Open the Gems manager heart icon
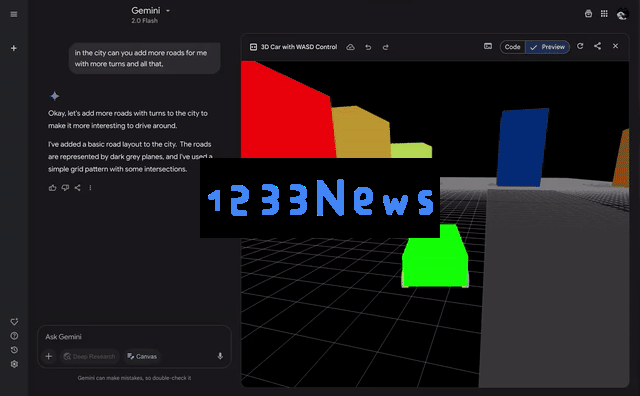The height and width of the screenshot is (396, 640). click(x=14, y=322)
